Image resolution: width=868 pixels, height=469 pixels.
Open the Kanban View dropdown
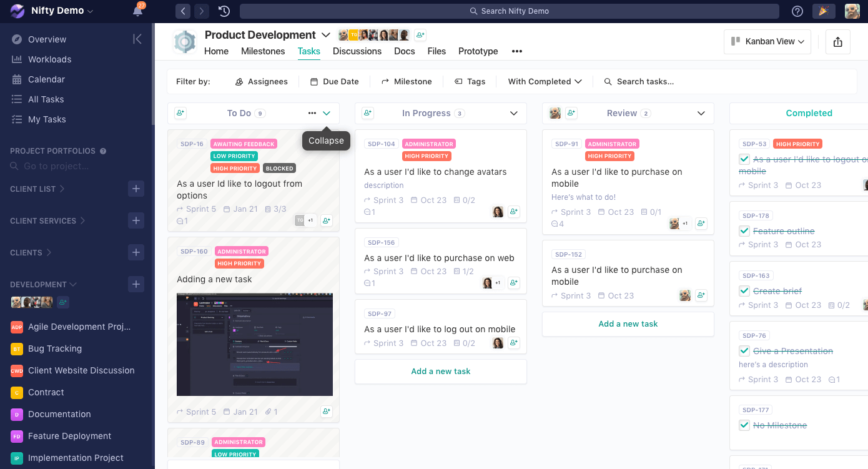pos(767,42)
